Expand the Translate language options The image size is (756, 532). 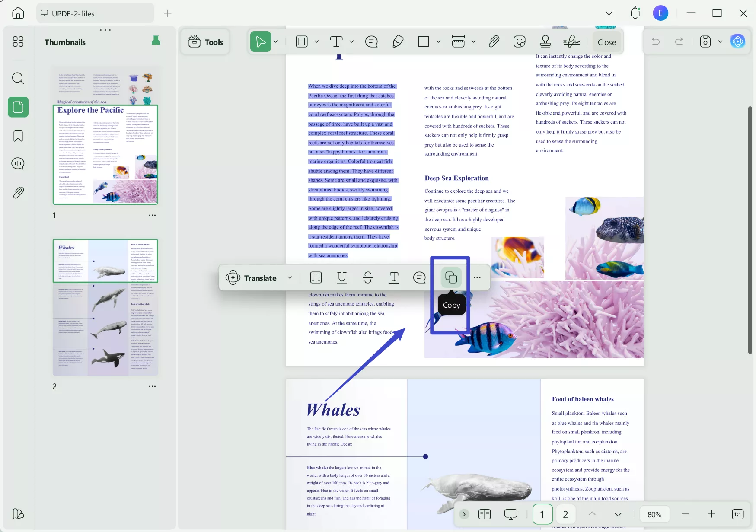point(290,278)
